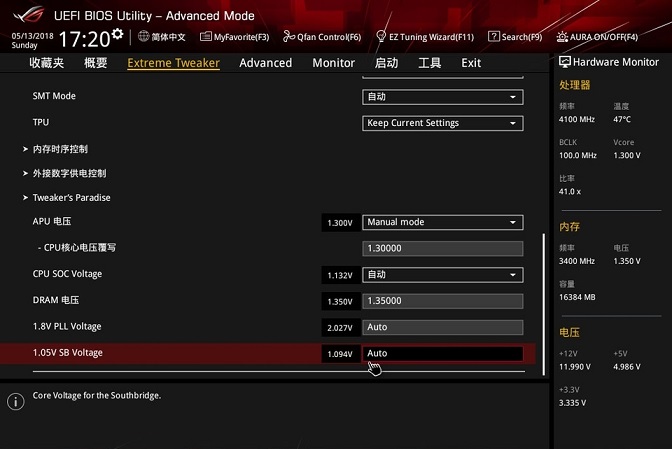The image size is (672, 449).
Task: Open the CPU SOC Voltage dropdown
Action: click(x=442, y=274)
